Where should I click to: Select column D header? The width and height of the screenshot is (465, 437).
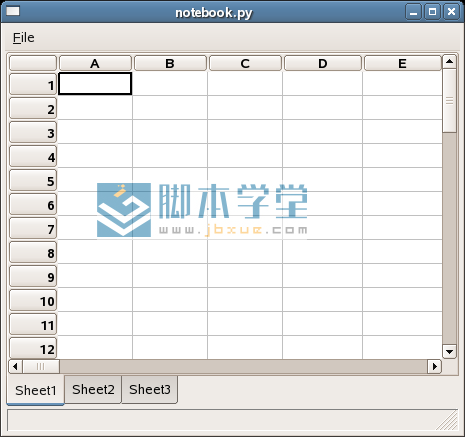[323, 63]
